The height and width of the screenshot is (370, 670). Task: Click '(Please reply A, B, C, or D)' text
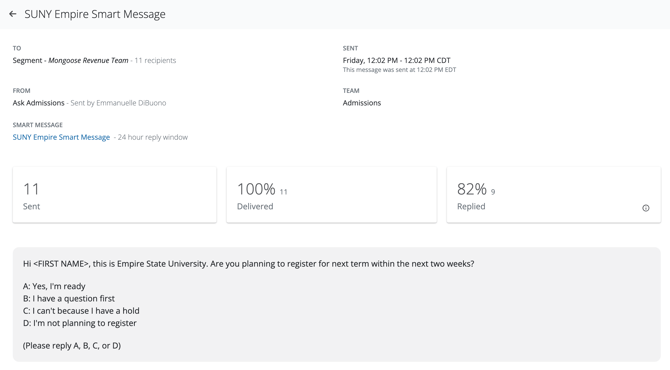[x=72, y=345]
